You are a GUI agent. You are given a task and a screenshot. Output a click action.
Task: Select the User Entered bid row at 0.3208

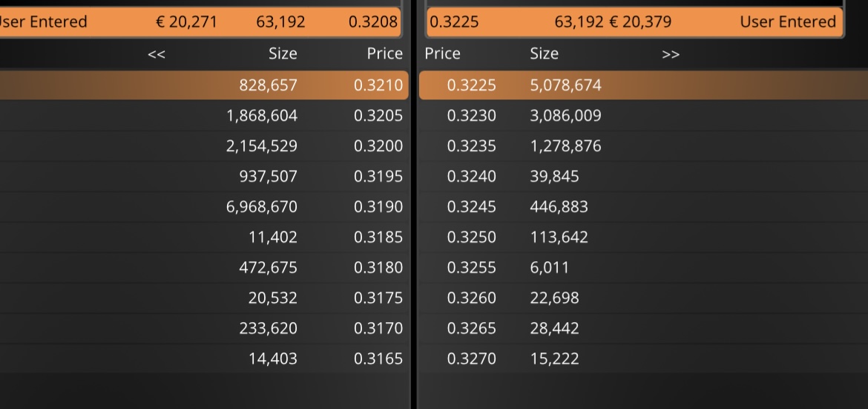tap(199, 22)
